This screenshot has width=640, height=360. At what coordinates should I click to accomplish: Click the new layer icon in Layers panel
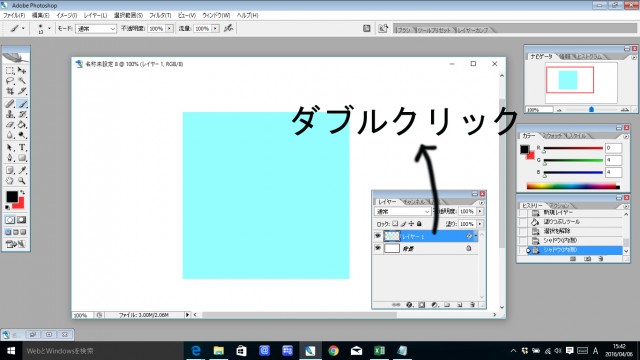460,305
